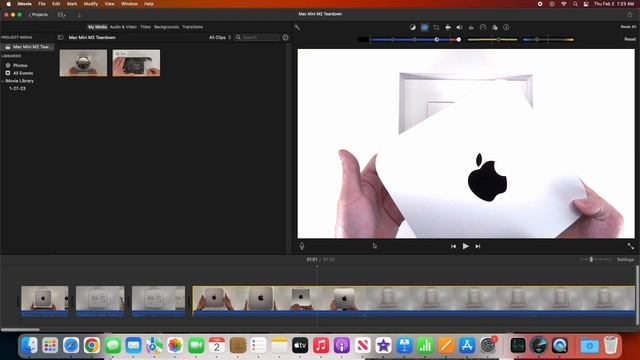Skip to the next clip

(x=478, y=246)
